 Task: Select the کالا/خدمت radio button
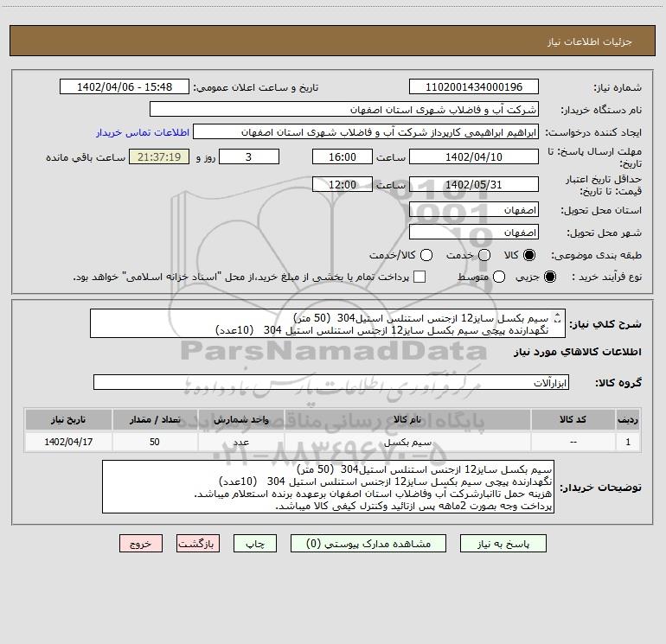pos(426,255)
